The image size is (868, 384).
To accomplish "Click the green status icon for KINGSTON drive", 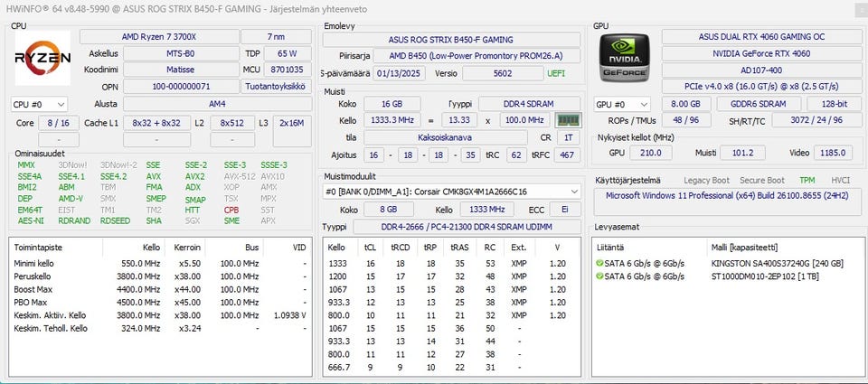I will (599, 263).
